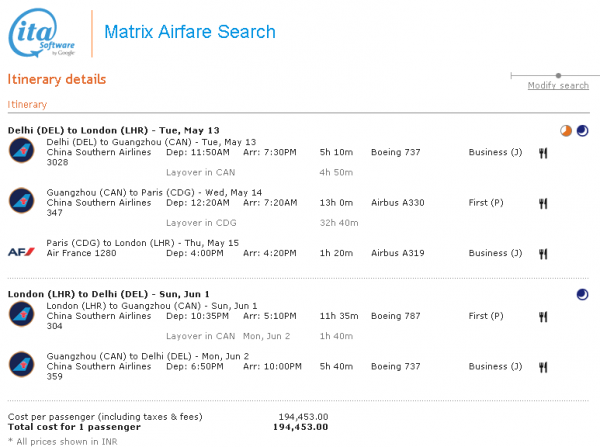This screenshot has height=447, width=600.
Task: Click China Southern logo for flight 304
Action: pyautogui.click(x=22, y=314)
